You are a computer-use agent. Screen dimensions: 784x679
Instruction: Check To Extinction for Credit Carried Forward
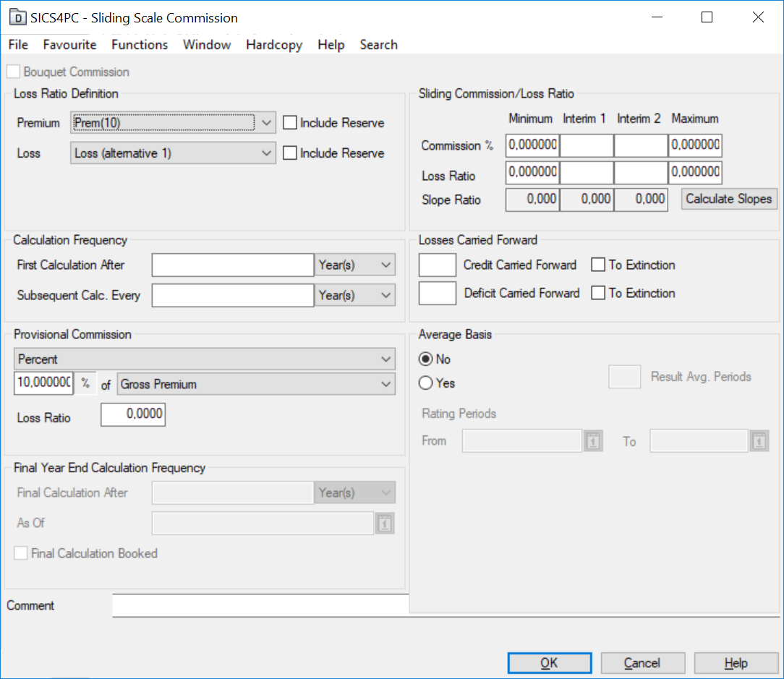(598, 265)
